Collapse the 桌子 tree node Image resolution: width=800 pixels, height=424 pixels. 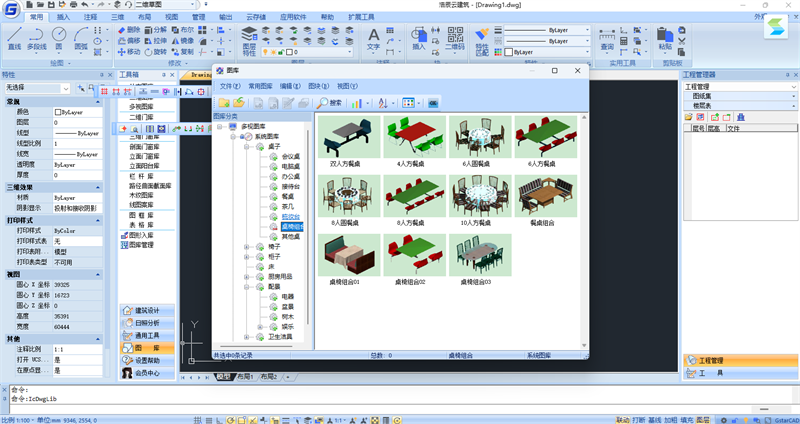click(246, 146)
